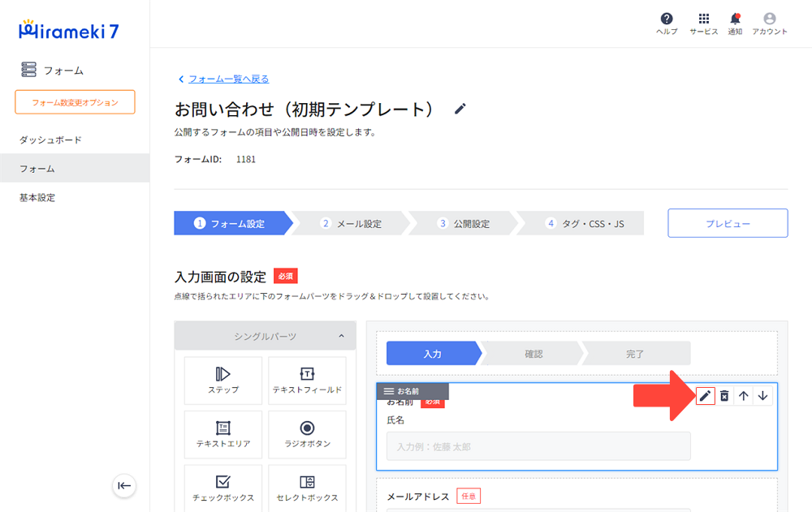View notifications bell
The image size is (812, 512).
pos(735,24)
